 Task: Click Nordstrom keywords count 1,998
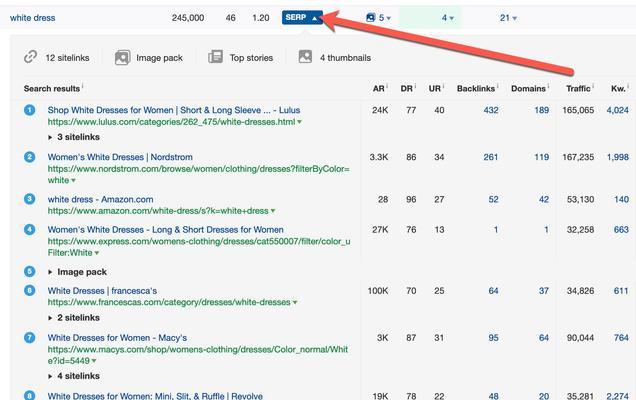click(x=618, y=157)
